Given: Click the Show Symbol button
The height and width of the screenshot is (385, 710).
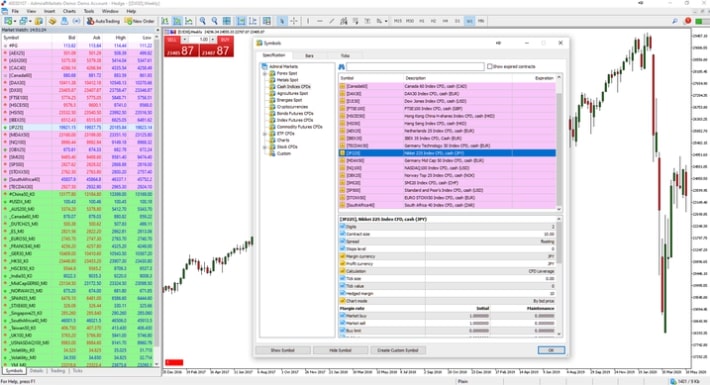Looking at the screenshot, I should [x=283, y=350].
